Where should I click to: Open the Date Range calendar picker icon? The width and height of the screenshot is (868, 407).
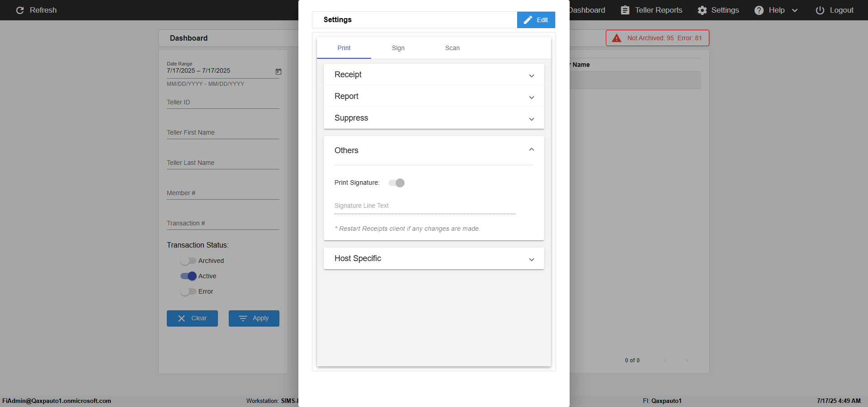coord(278,71)
